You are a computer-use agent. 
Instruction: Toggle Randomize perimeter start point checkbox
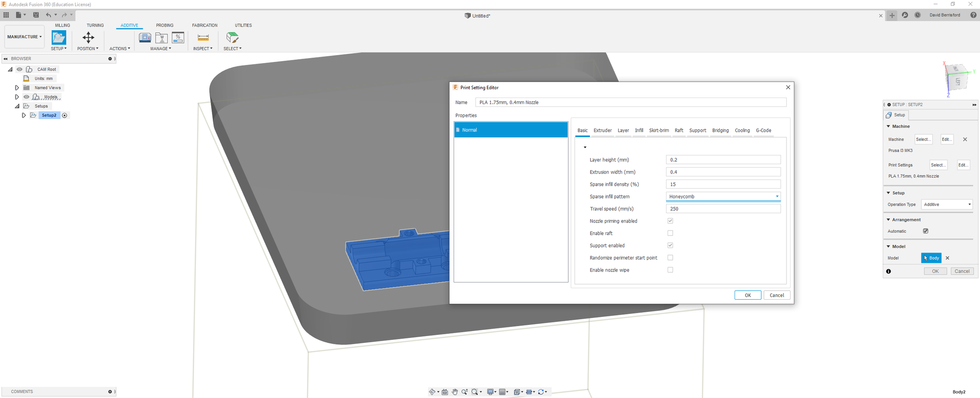(670, 258)
